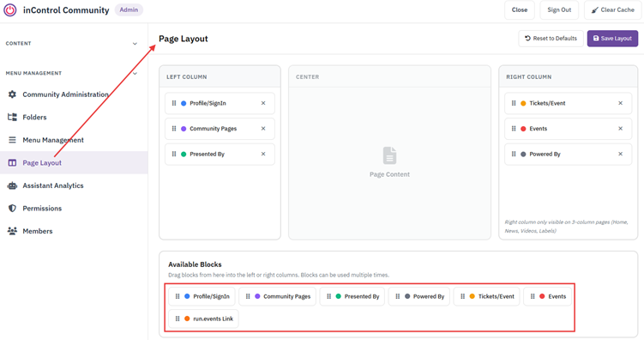Viewport: 644px width, 340px height.
Task: Click the Available Blocks heading
Action: coord(195,264)
